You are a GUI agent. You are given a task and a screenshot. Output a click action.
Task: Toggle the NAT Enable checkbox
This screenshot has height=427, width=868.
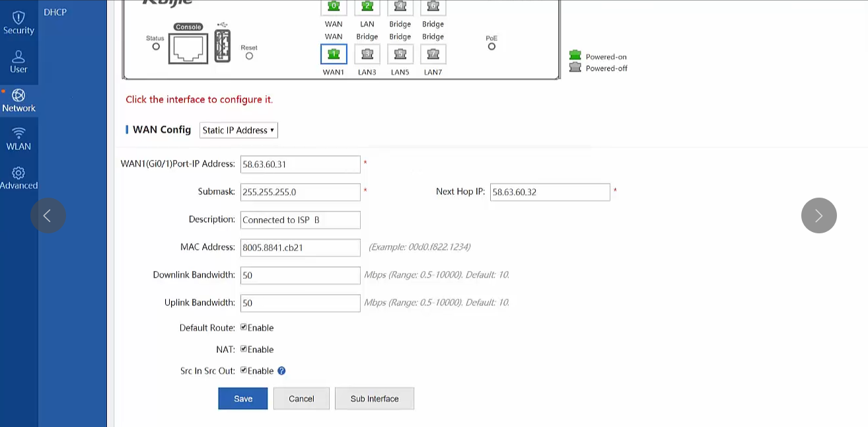pos(244,349)
